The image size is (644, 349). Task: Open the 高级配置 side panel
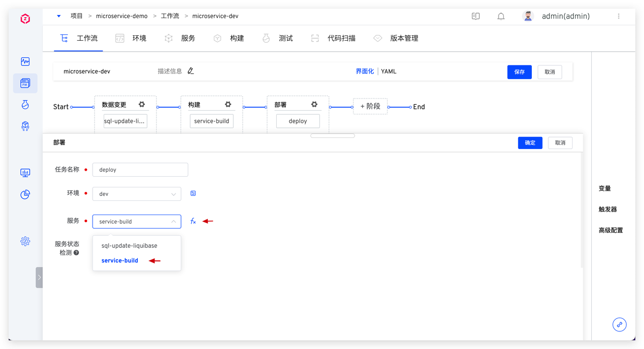tap(611, 230)
